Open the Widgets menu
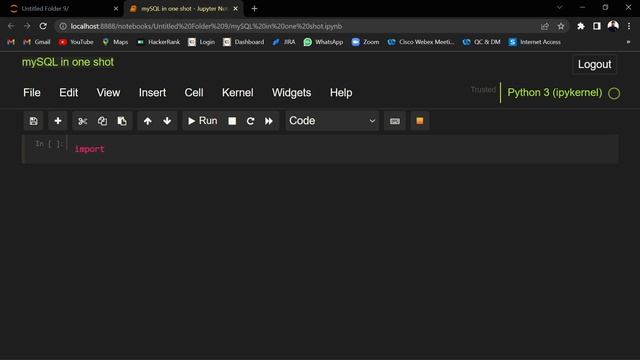Screen dimensions: 640x360 point(291,93)
